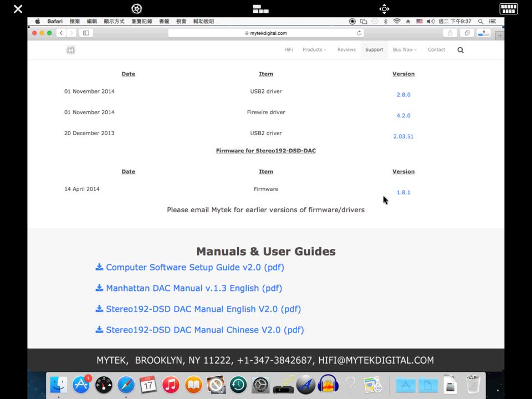Open the US flag input source menu
Viewport: 532px width, 399px height.
pos(420,22)
